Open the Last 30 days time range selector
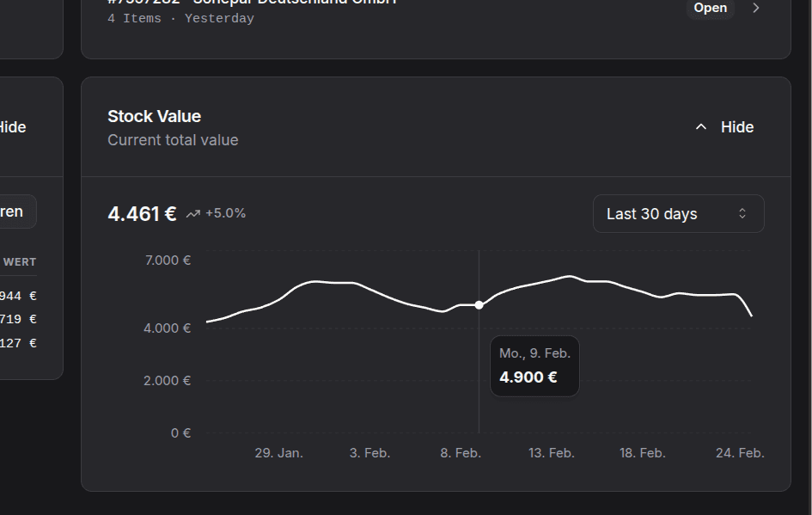 678,213
